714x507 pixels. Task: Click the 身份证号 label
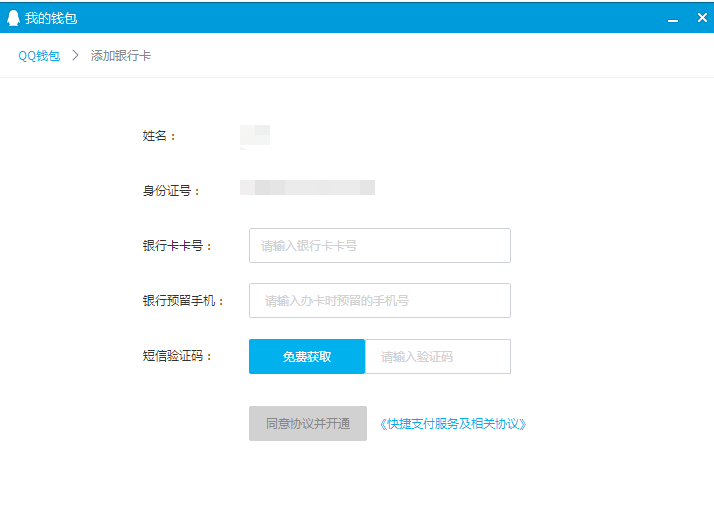coord(171,190)
